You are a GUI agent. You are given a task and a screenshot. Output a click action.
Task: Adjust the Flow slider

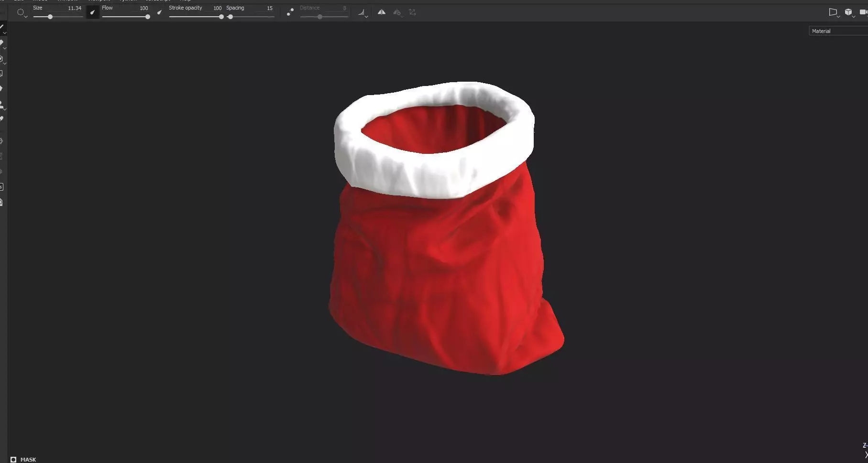coord(126,17)
